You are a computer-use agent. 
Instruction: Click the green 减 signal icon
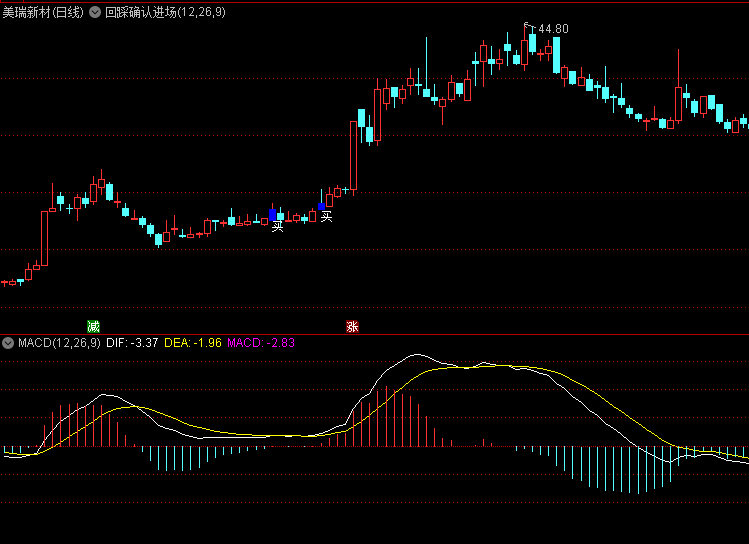click(x=93, y=327)
